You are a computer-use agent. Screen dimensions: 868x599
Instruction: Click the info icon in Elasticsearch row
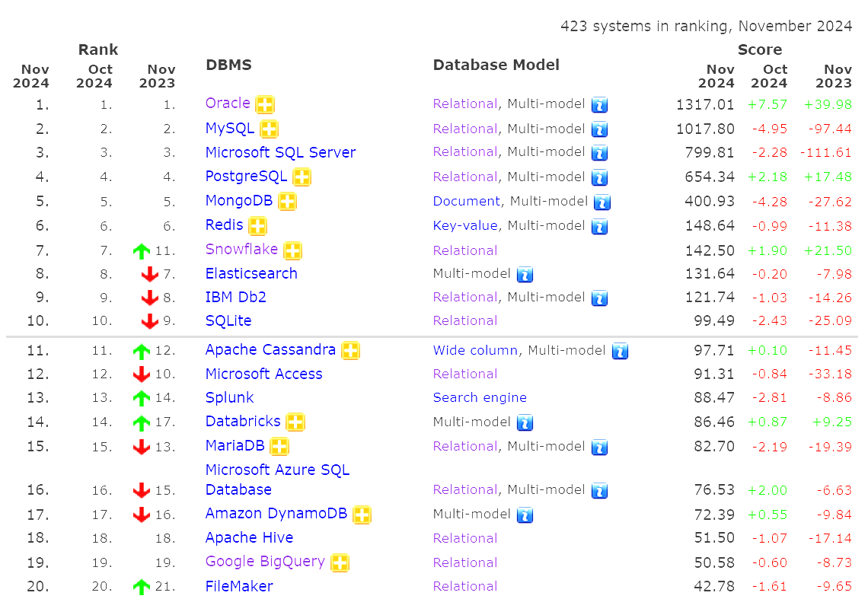[x=525, y=274]
